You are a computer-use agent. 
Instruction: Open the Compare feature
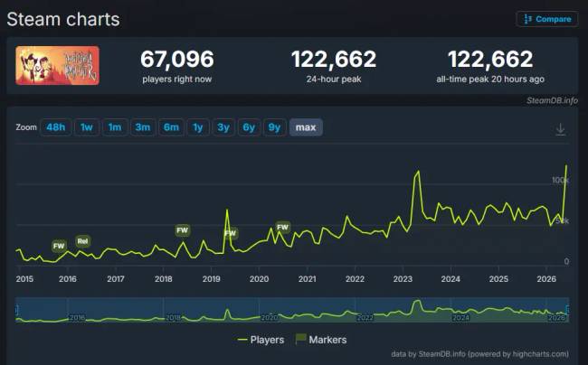point(547,19)
